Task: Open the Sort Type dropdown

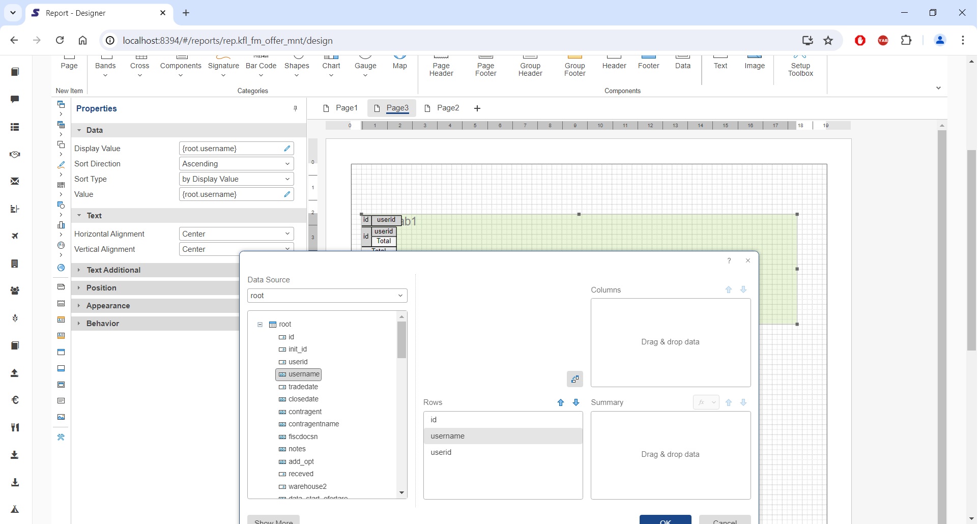Action: pos(237,179)
